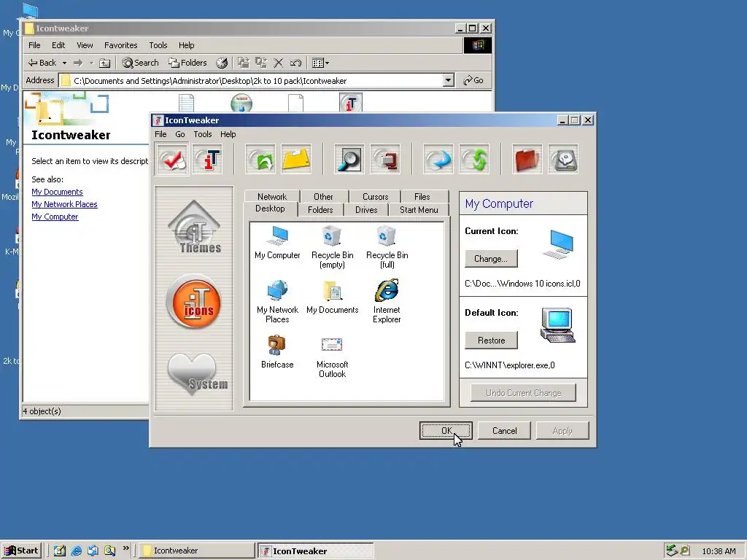Click the Undo icon in Explorer toolbar
Image resolution: width=747 pixels, height=560 pixels.
[295, 63]
